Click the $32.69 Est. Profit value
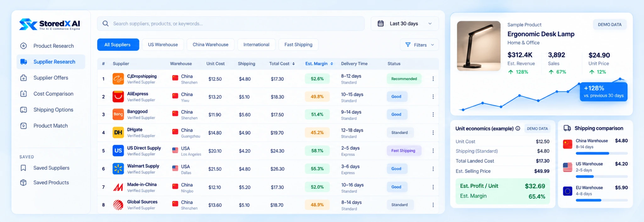This screenshot has height=222, width=644. point(535,186)
